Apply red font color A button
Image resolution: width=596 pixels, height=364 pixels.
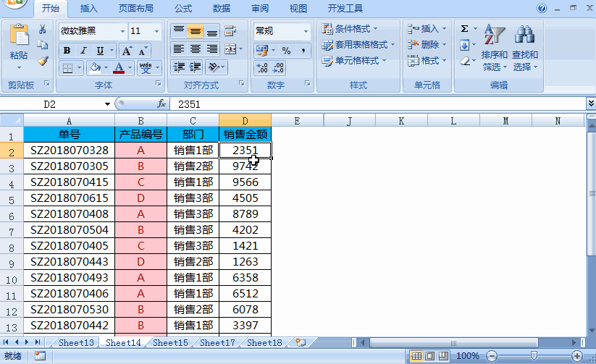click(x=119, y=68)
